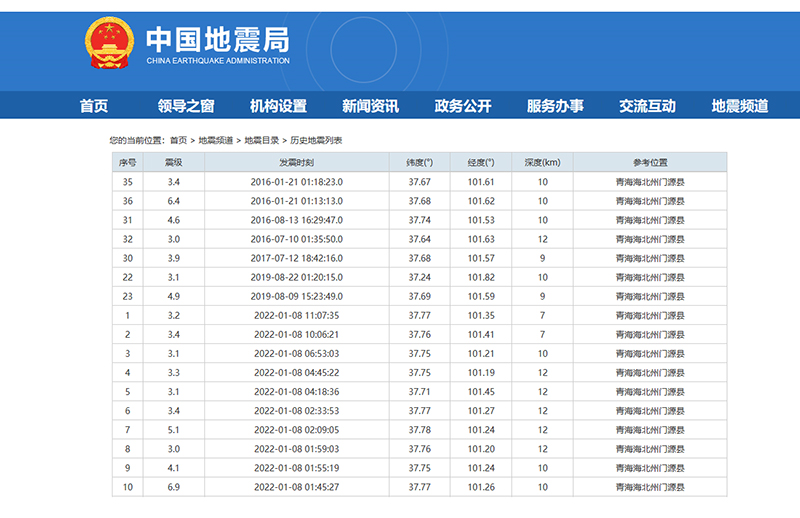
Task: Click the 中国地震局 site title text
Action: click(218, 39)
